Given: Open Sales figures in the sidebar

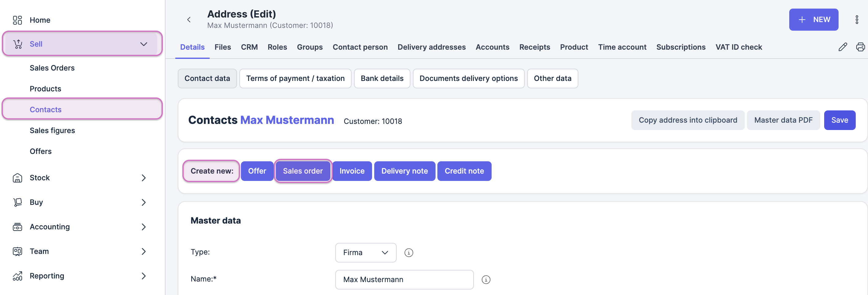Looking at the screenshot, I should point(52,130).
